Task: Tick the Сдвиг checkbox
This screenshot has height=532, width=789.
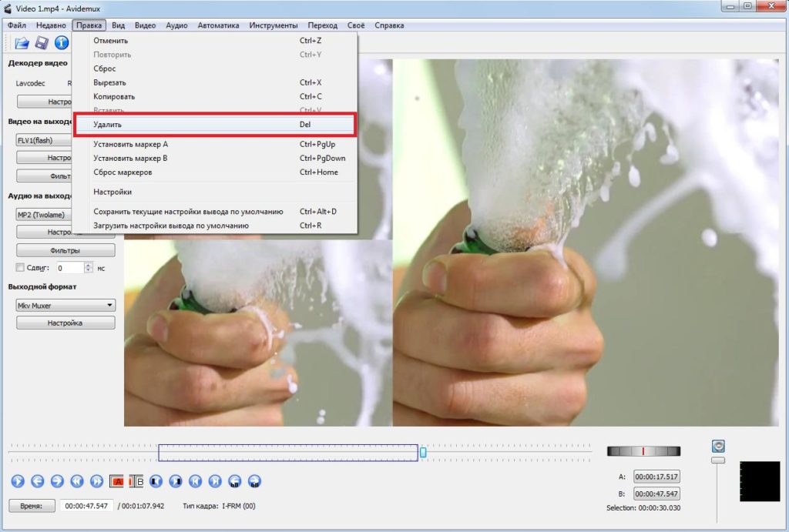Action: coord(20,267)
